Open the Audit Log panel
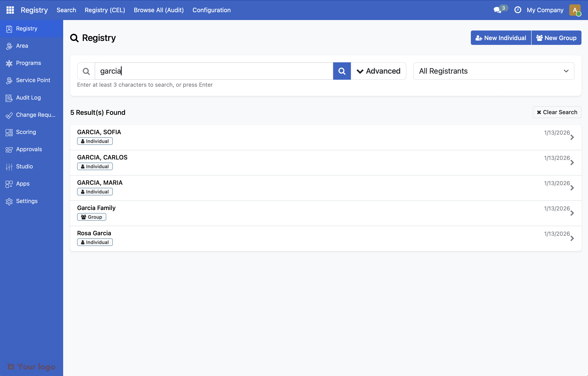 coord(28,97)
